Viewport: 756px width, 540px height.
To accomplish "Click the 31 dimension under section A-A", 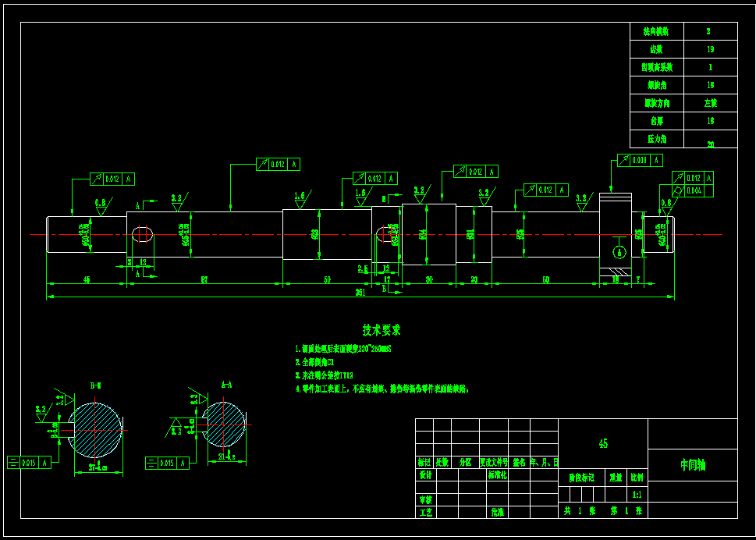I will coord(225,456).
